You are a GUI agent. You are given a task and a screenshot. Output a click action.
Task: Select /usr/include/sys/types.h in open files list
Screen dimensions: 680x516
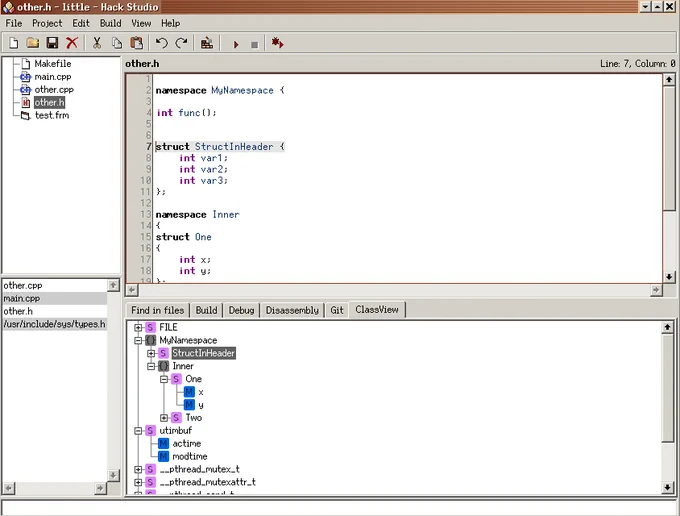tap(55, 324)
